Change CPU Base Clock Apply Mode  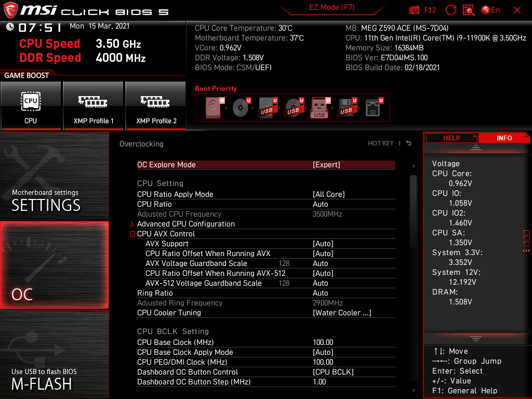tap(323, 352)
